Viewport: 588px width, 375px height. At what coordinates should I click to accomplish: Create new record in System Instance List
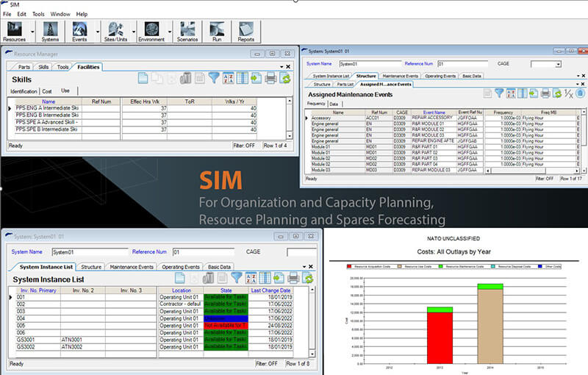coord(180,278)
